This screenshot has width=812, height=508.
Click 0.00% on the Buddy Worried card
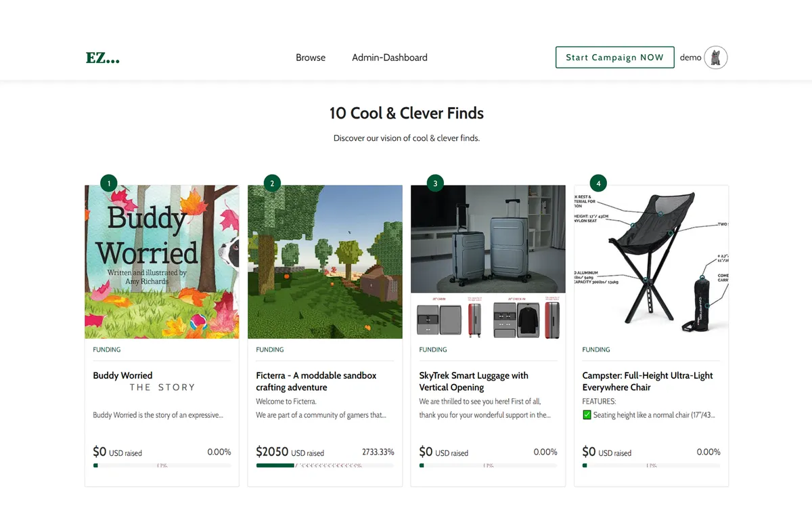pos(219,452)
